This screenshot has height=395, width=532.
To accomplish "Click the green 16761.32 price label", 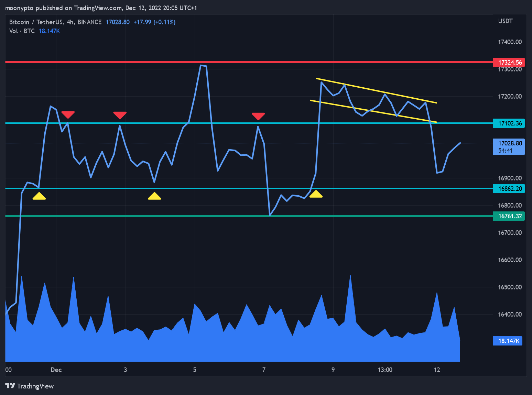I will point(509,216).
